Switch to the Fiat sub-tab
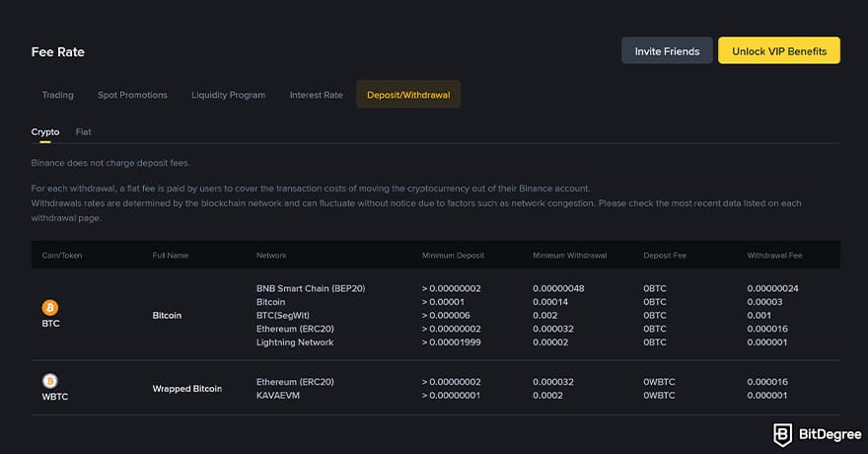 pos(83,132)
